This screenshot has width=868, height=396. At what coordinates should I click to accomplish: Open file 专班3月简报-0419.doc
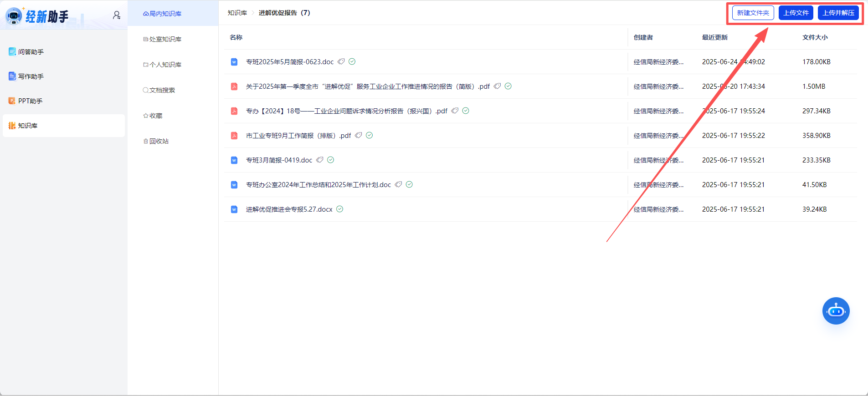coord(279,160)
